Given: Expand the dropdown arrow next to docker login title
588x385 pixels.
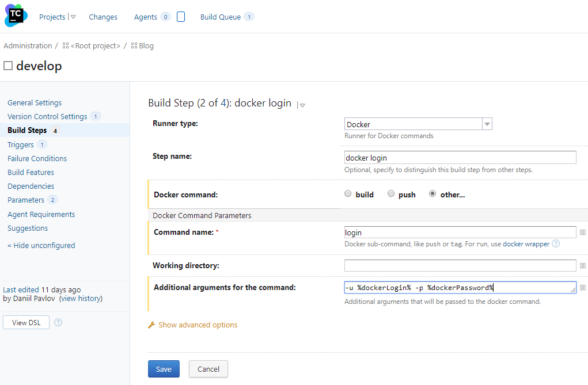Looking at the screenshot, I should pos(303,105).
